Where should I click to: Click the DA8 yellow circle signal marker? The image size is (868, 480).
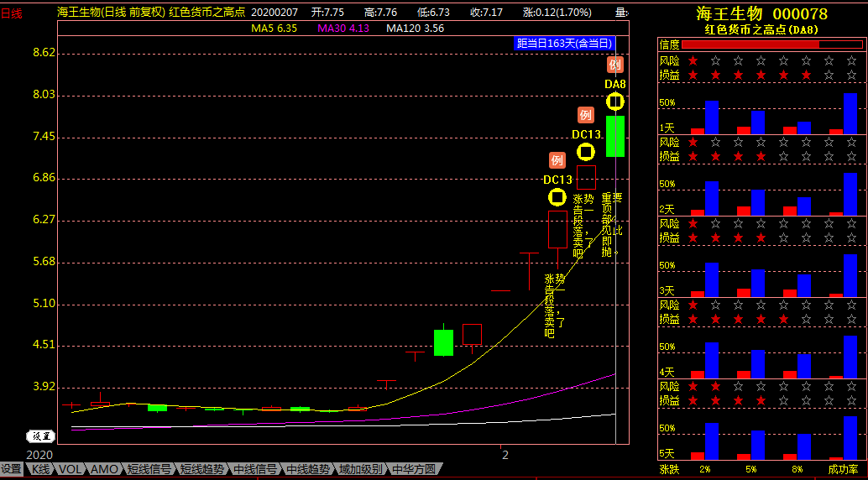point(615,102)
